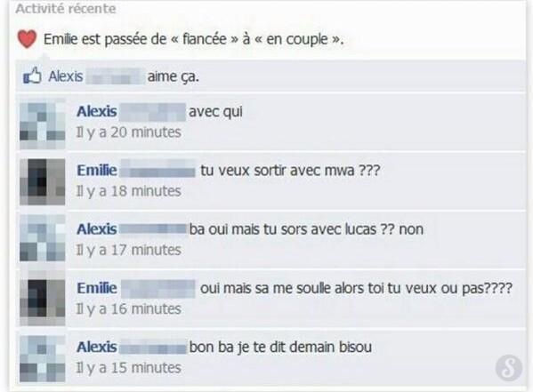This screenshot has width=533, height=392.
Task: Open Alexis's avatar on the 17 minutes comment
Action: coord(43,239)
